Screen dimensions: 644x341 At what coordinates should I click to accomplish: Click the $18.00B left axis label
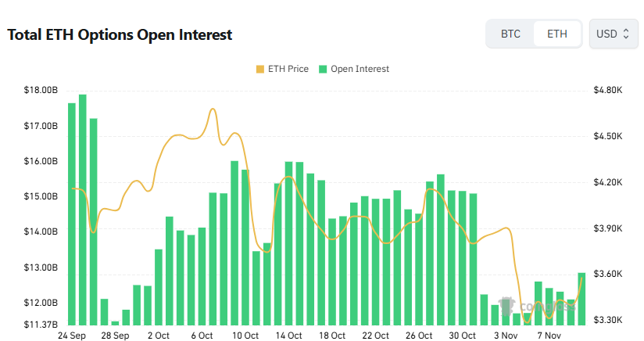(41, 91)
